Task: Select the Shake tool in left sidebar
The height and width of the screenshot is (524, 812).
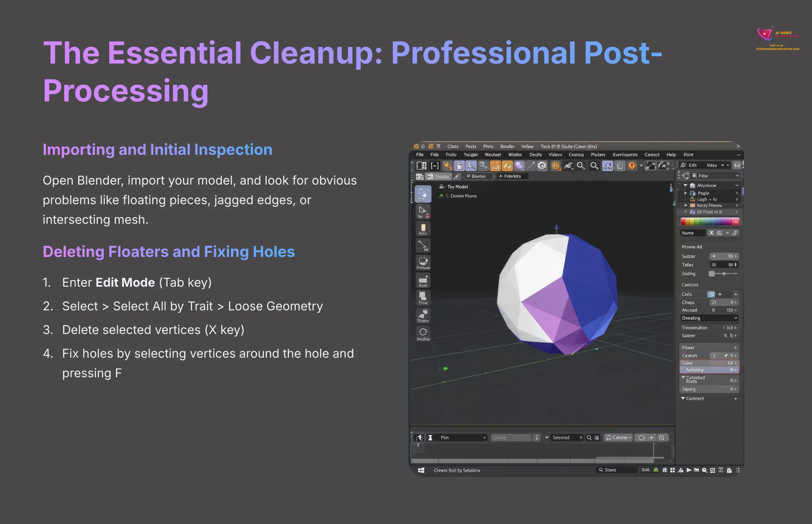Action: coord(423,316)
